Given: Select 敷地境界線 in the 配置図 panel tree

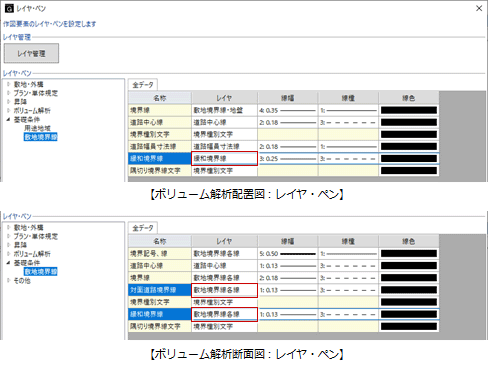Looking at the screenshot, I should [41, 137].
